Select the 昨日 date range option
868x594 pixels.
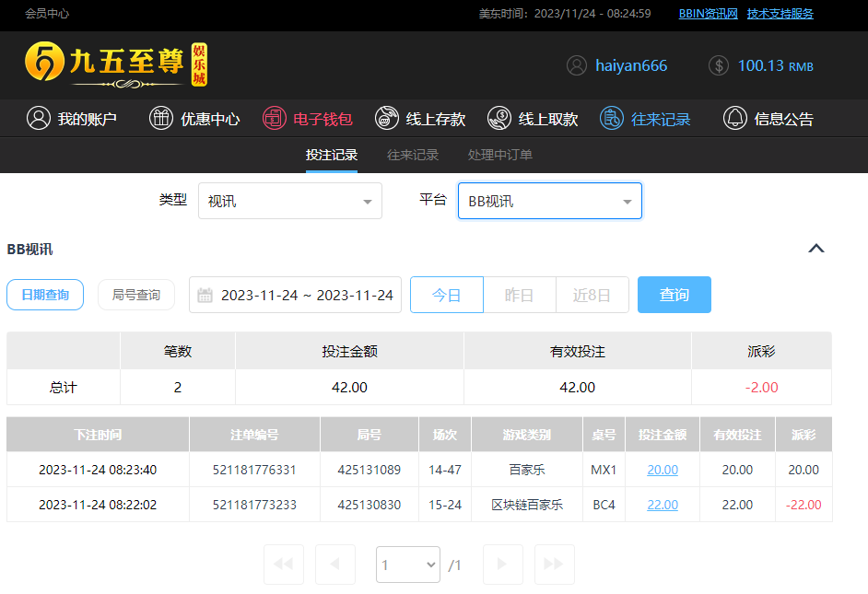[x=519, y=295]
